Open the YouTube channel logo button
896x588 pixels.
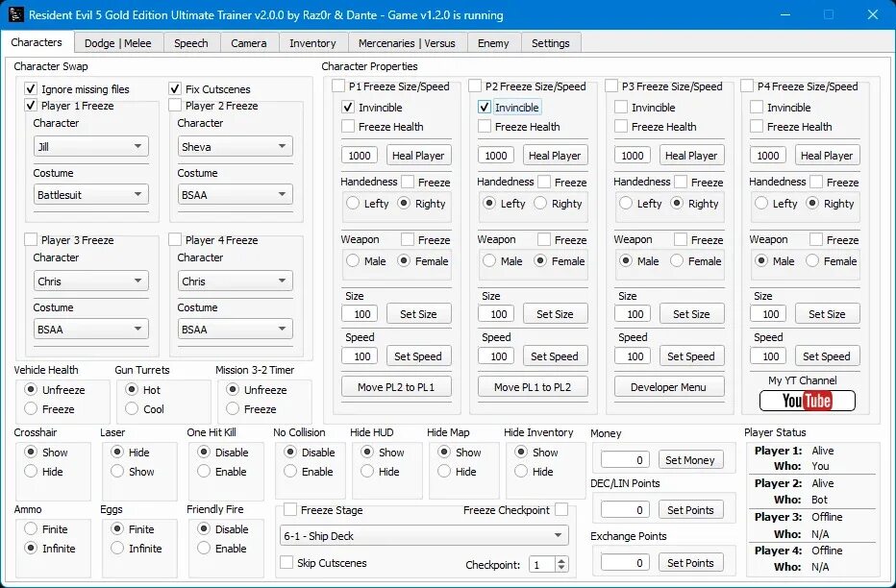point(807,401)
